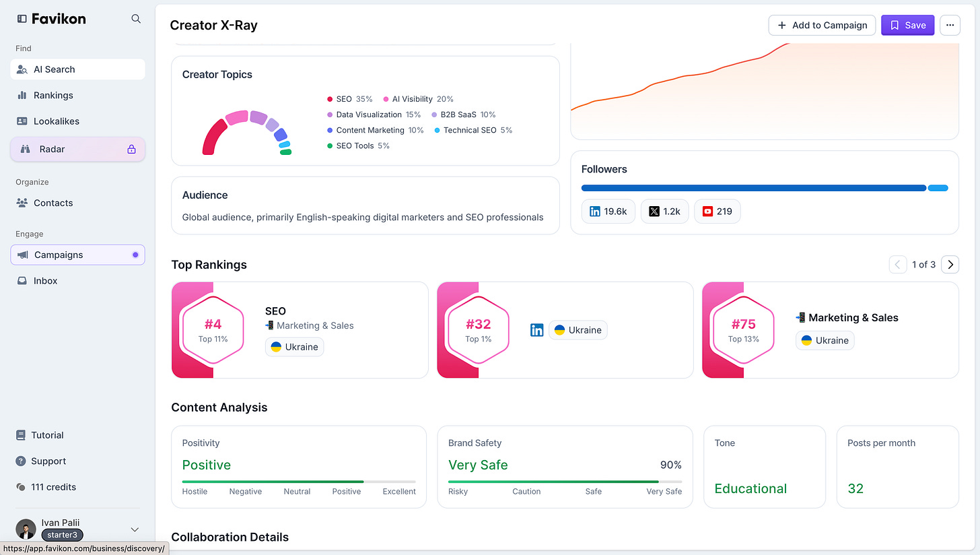This screenshot has width=980, height=555.
Task: Click Ukraine tag in SEO ranking card
Action: (294, 347)
